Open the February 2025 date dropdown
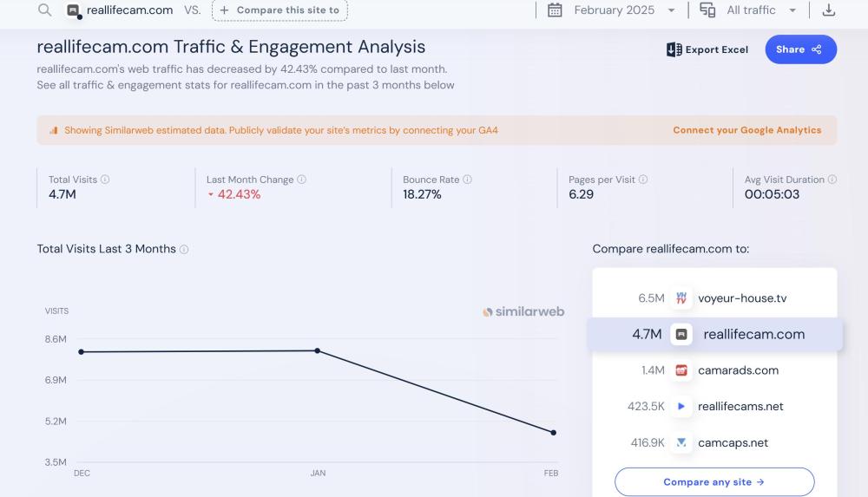This screenshot has height=497, width=868. pos(623,10)
